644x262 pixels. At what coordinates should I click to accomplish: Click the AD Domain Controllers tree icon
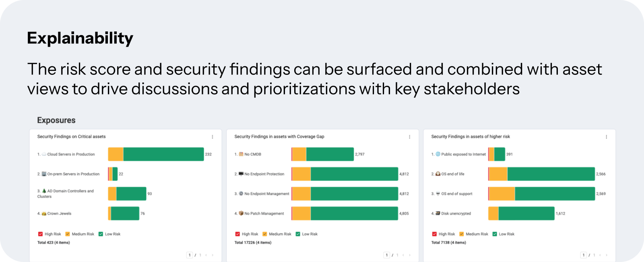coord(44,191)
